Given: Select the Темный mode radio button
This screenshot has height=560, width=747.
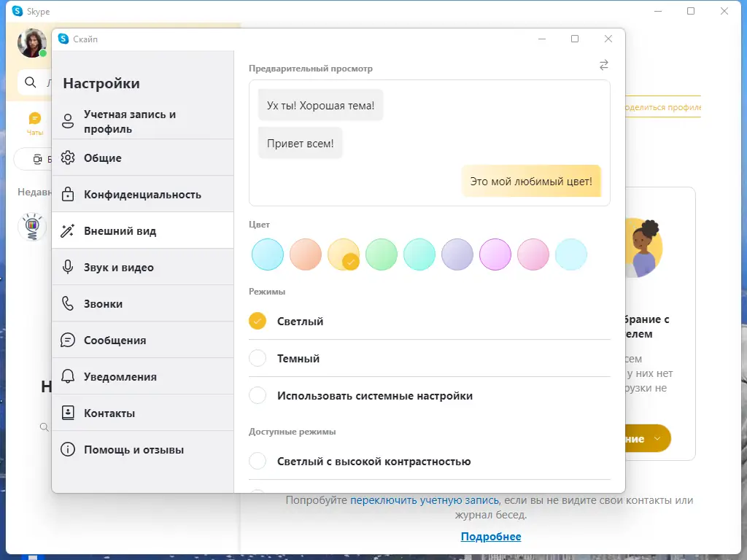Looking at the screenshot, I should point(257,358).
